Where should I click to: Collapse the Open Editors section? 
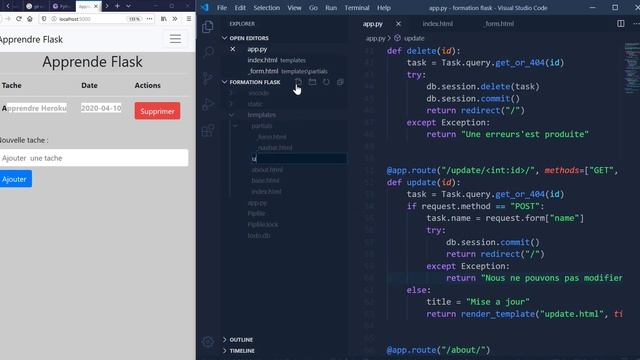[x=224, y=38]
